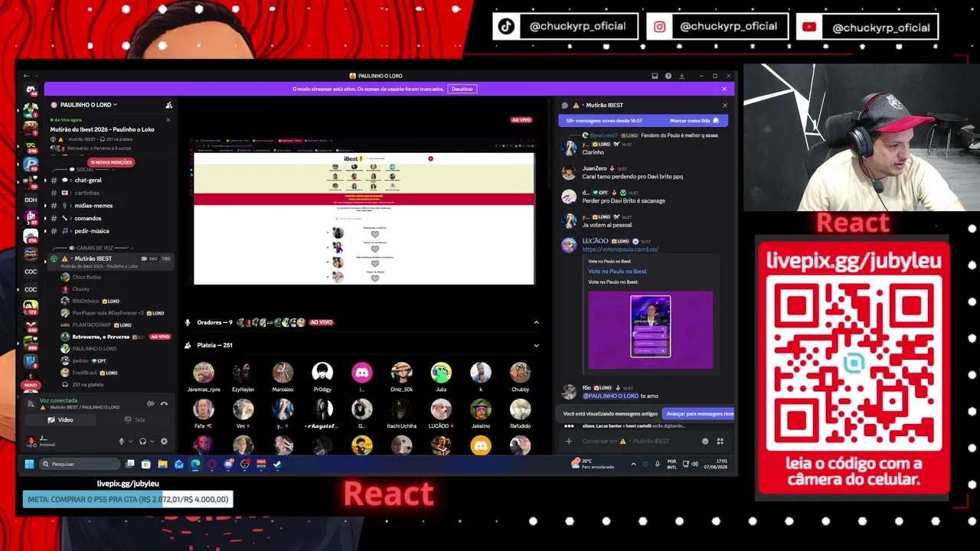980x551 pixels.
Task: Click the PS5 donation goal progress bar
Action: pyautogui.click(x=127, y=500)
